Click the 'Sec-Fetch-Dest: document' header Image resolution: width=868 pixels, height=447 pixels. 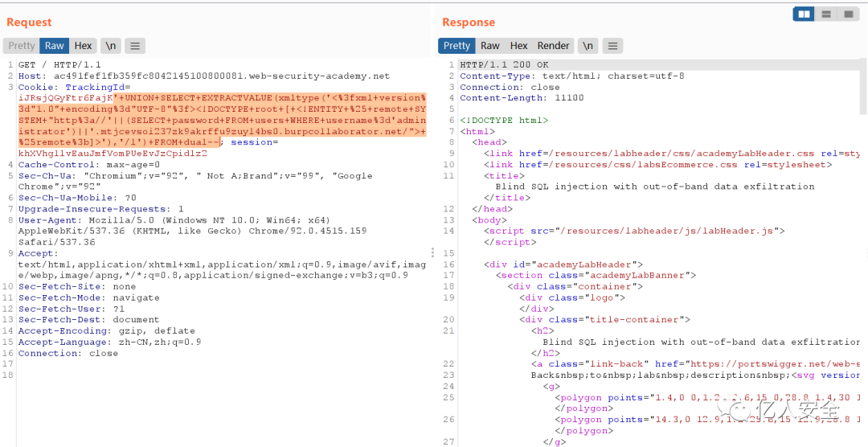point(88,320)
